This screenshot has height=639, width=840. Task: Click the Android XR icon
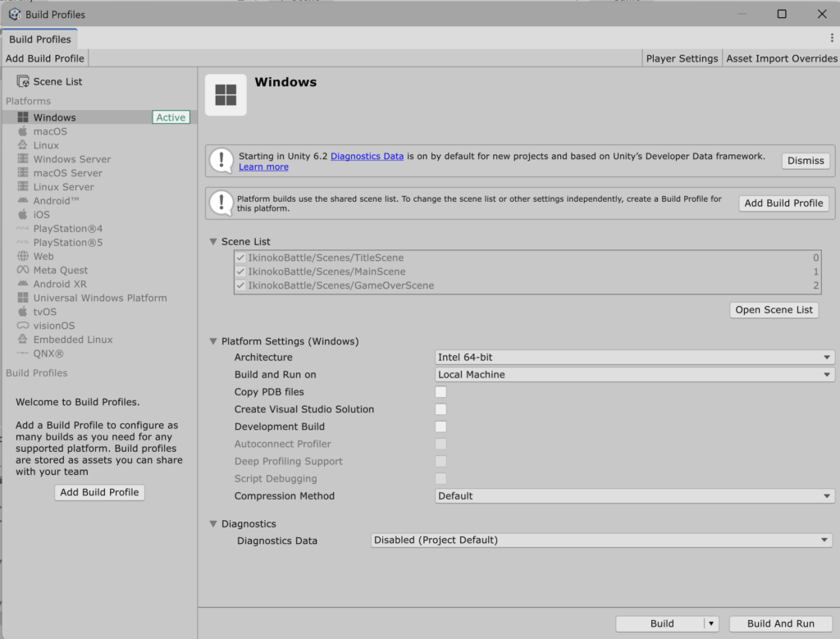pyautogui.click(x=22, y=284)
